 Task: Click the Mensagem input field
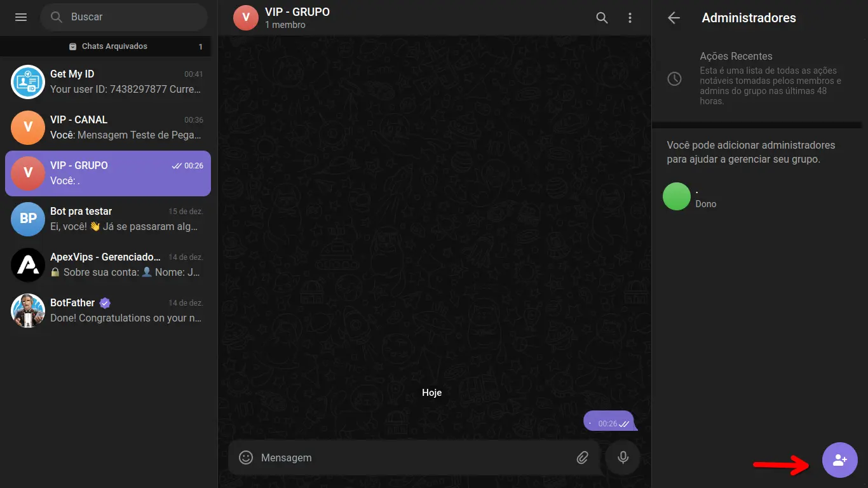tap(414, 457)
